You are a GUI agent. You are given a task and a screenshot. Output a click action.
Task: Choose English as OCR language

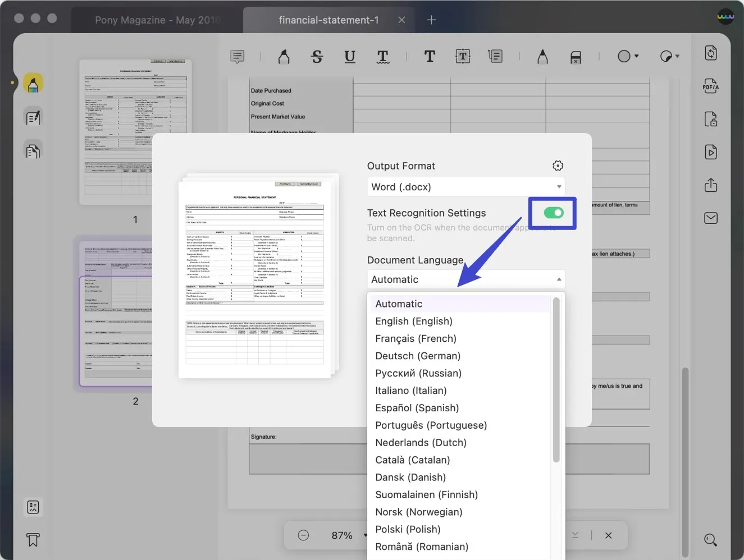414,321
